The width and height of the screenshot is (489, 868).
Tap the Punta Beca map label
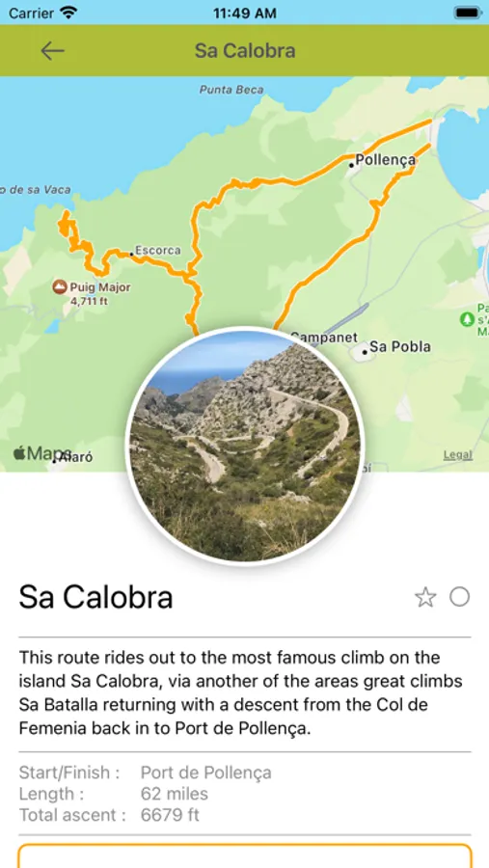point(231,89)
